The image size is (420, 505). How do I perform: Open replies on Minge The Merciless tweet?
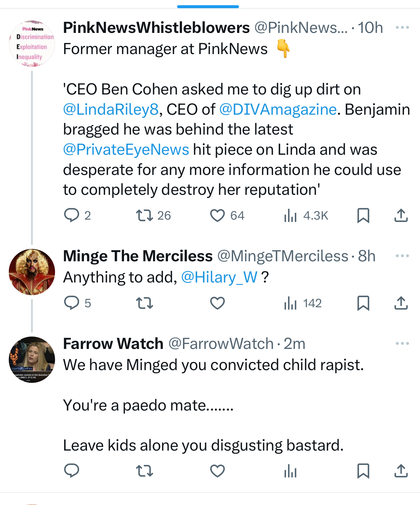(72, 303)
